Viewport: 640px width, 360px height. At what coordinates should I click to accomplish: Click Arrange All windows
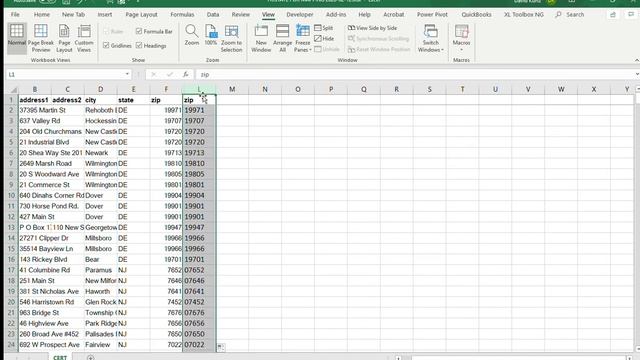point(282,38)
